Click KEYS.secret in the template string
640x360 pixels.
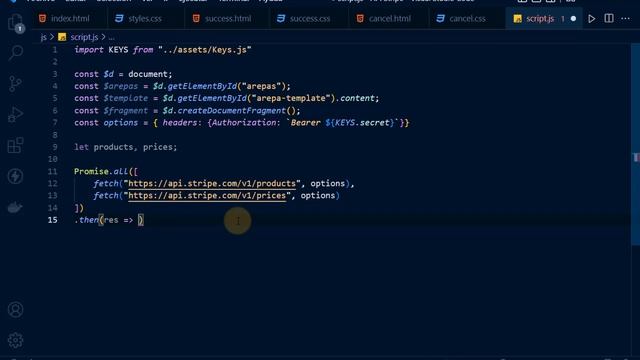click(362, 123)
